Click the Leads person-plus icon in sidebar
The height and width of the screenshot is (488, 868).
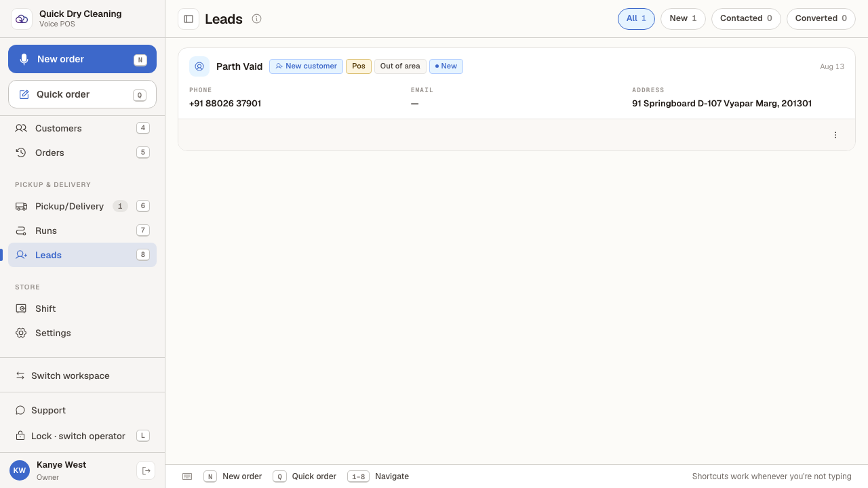21,255
